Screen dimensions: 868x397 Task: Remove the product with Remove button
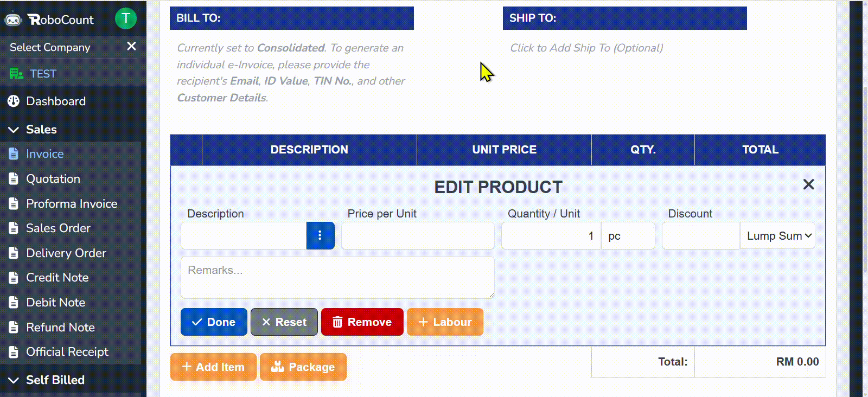click(362, 322)
